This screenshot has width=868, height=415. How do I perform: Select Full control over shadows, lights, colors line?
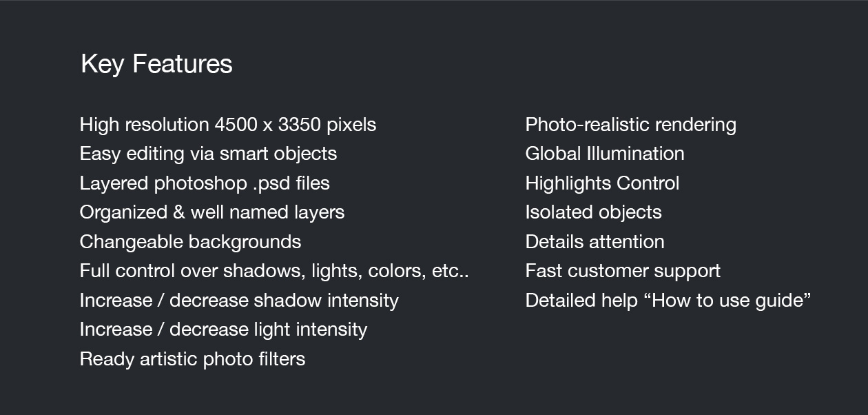coord(273,271)
